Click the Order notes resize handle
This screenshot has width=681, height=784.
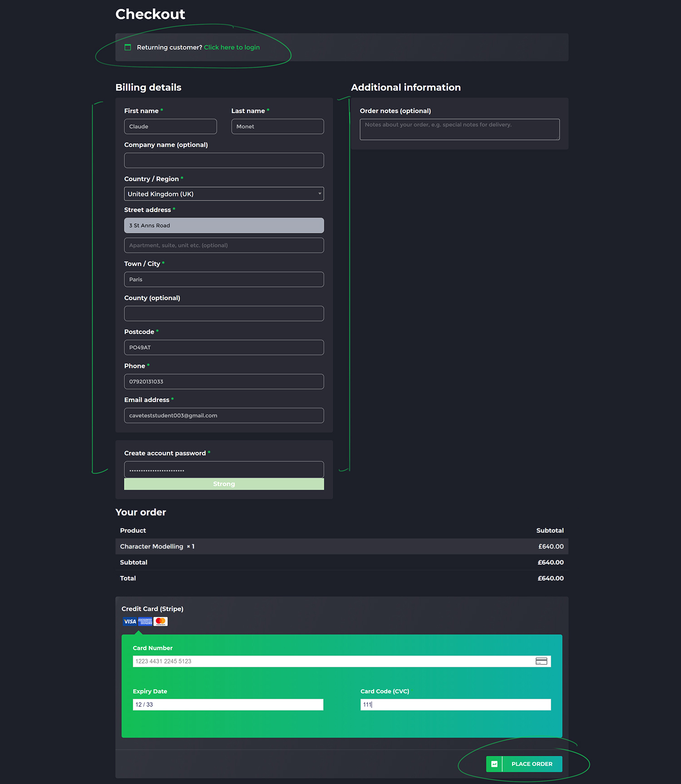point(557,138)
